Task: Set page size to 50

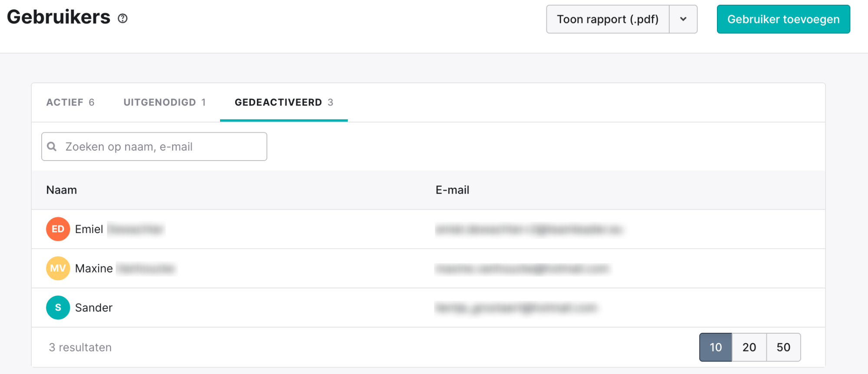Action: coord(783,347)
